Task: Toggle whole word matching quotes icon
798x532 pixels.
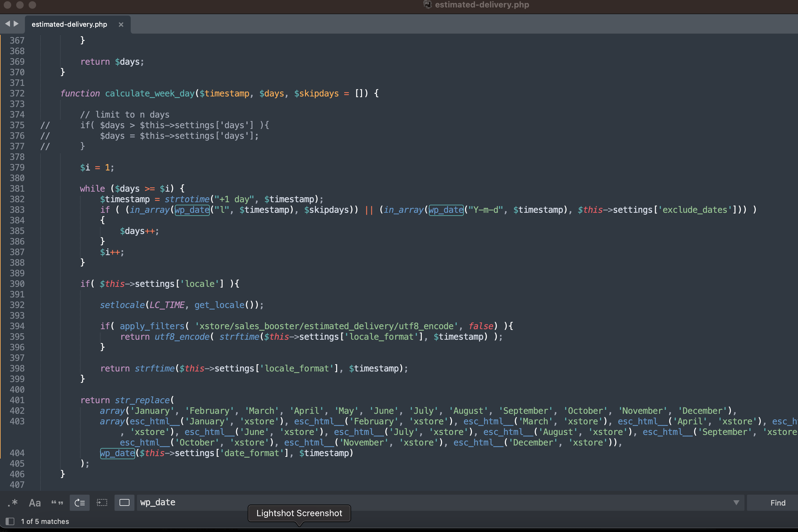Action: coord(57,502)
